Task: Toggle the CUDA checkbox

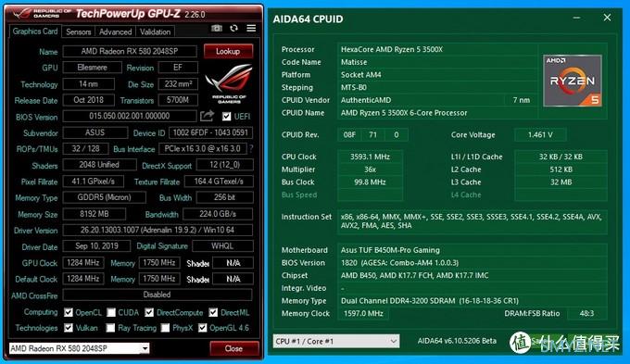Action: click(x=111, y=312)
